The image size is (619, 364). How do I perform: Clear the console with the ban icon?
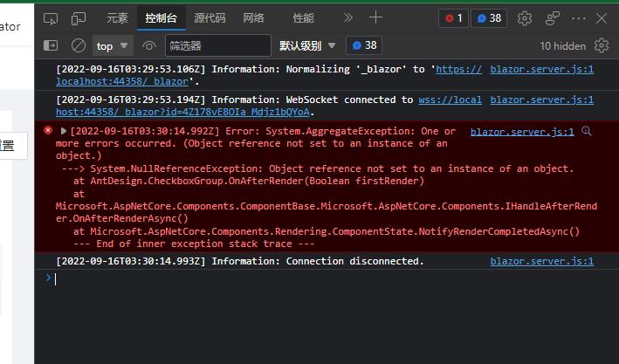(79, 45)
